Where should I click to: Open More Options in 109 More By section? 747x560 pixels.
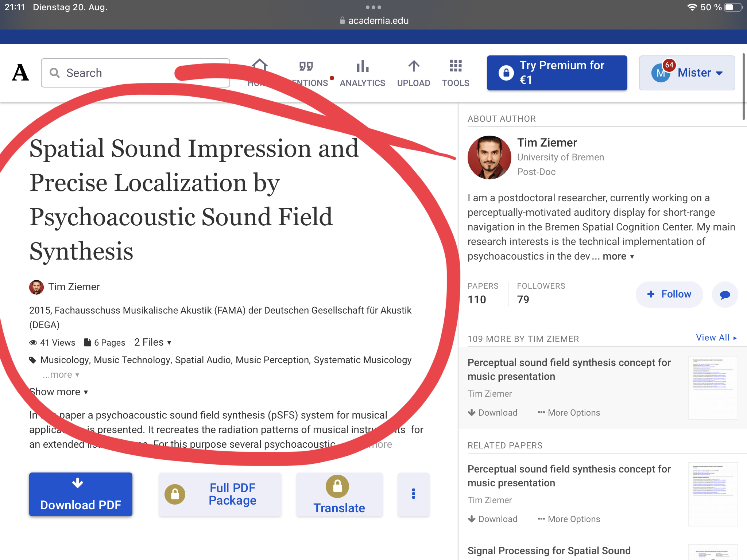(569, 413)
